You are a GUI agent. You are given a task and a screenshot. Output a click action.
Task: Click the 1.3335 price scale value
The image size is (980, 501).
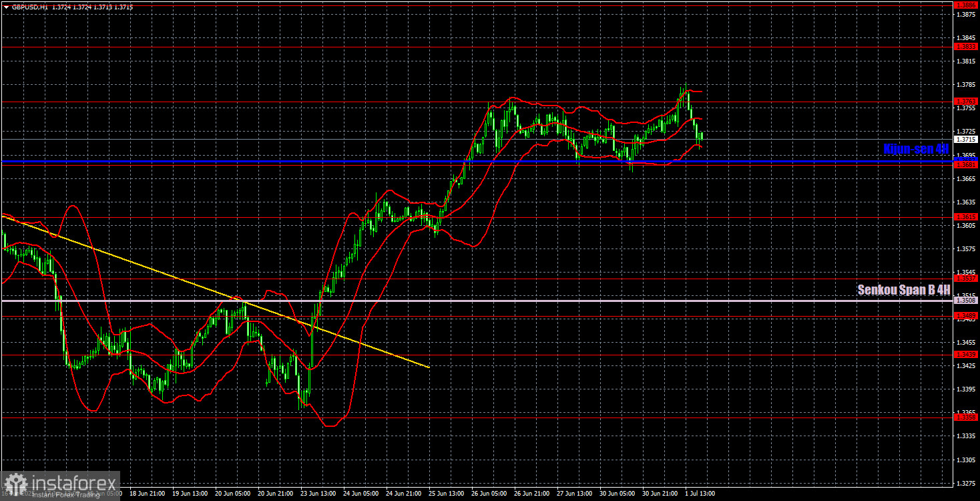(966, 436)
